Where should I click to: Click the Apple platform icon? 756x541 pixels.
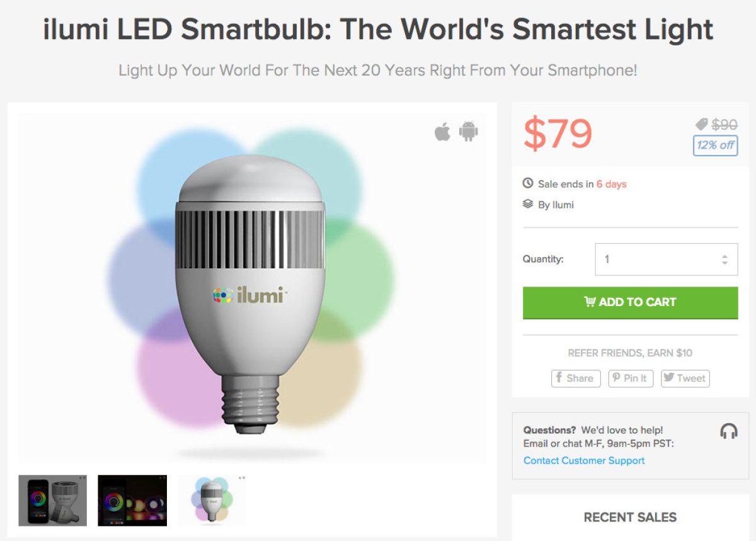[442, 132]
